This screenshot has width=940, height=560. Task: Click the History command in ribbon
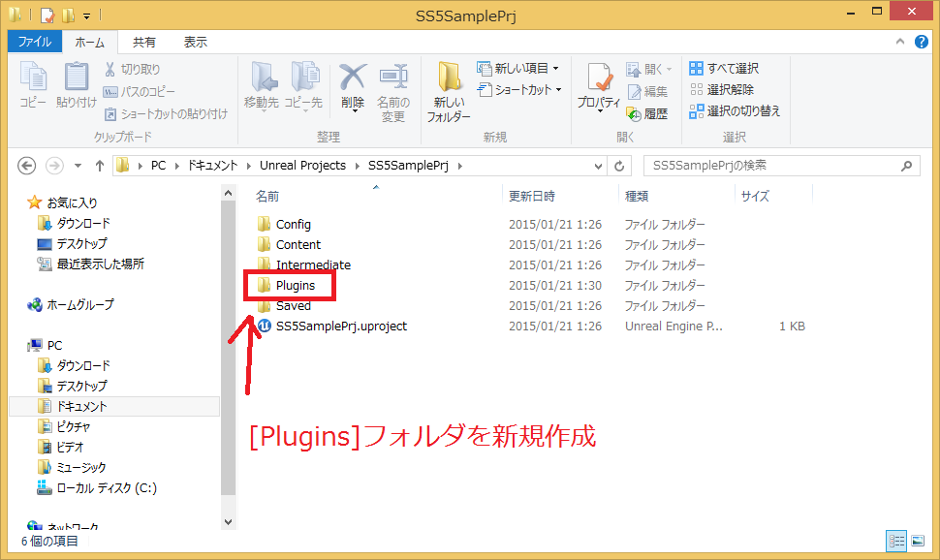(x=647, y=114)
